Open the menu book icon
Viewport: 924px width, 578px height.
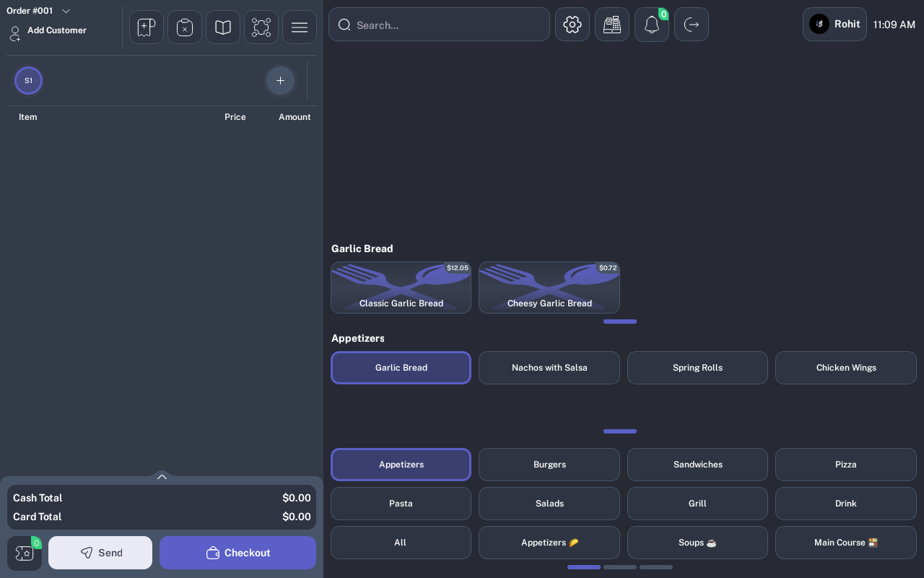(223, 27)
